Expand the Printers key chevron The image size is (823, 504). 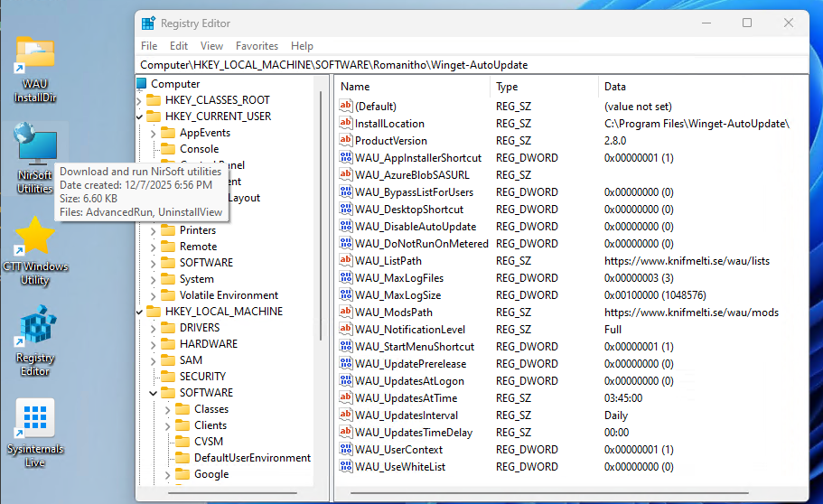154,230
